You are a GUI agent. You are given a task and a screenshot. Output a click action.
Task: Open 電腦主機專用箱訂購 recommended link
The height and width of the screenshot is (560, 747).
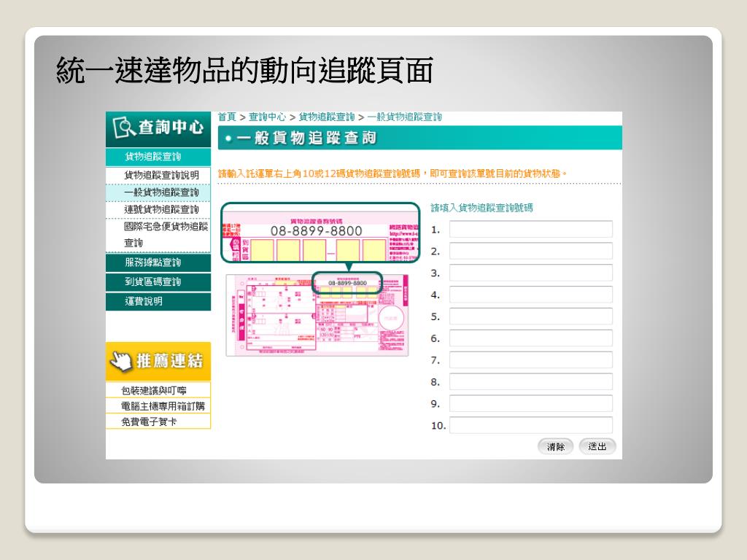(x=158, y=406)
